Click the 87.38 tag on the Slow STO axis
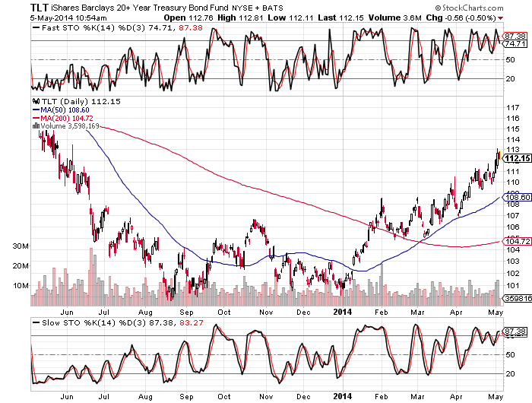Image resolution: width=532 pixels, height=403 pixels. click(x=515, y=332)
